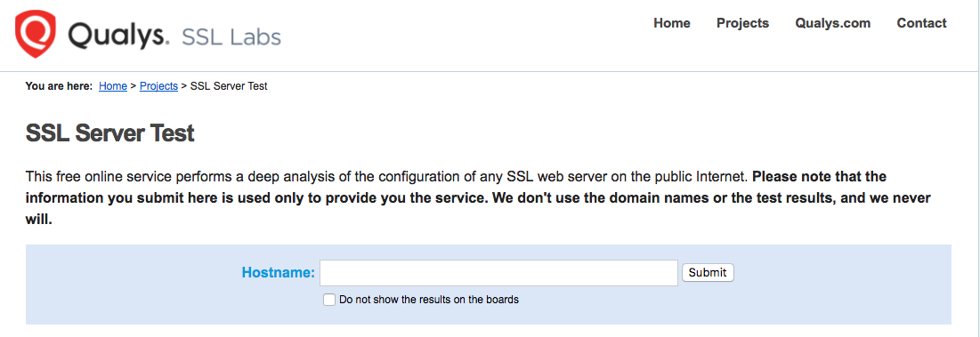Click the Qualys wordmark in the header
The height and width of the screenshot is (337, 980).
click(118, 36)
